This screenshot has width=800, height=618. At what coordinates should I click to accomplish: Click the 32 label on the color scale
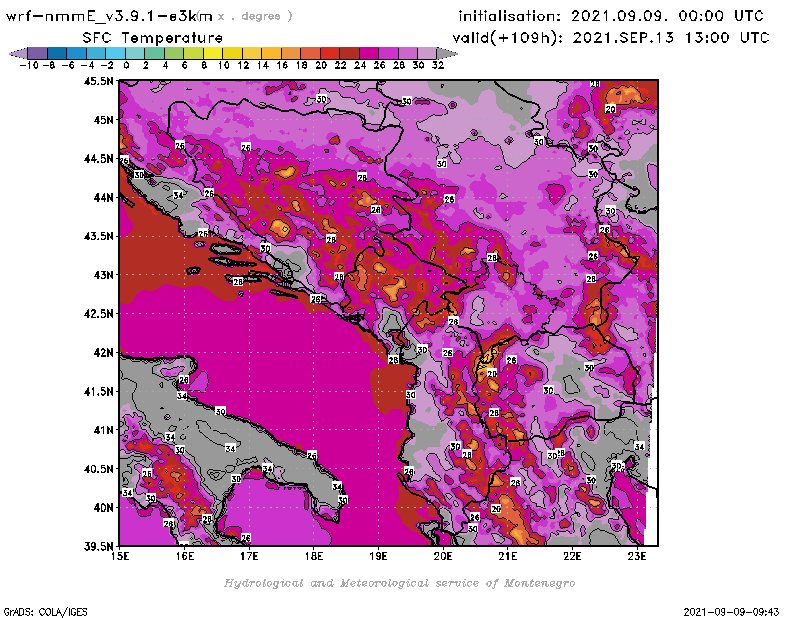(x=438, y=65)
